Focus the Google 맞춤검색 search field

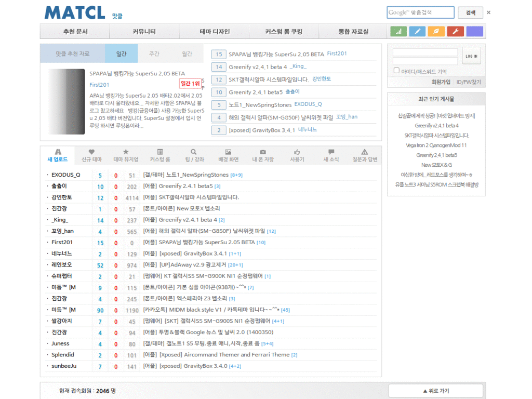click(420, 12)
